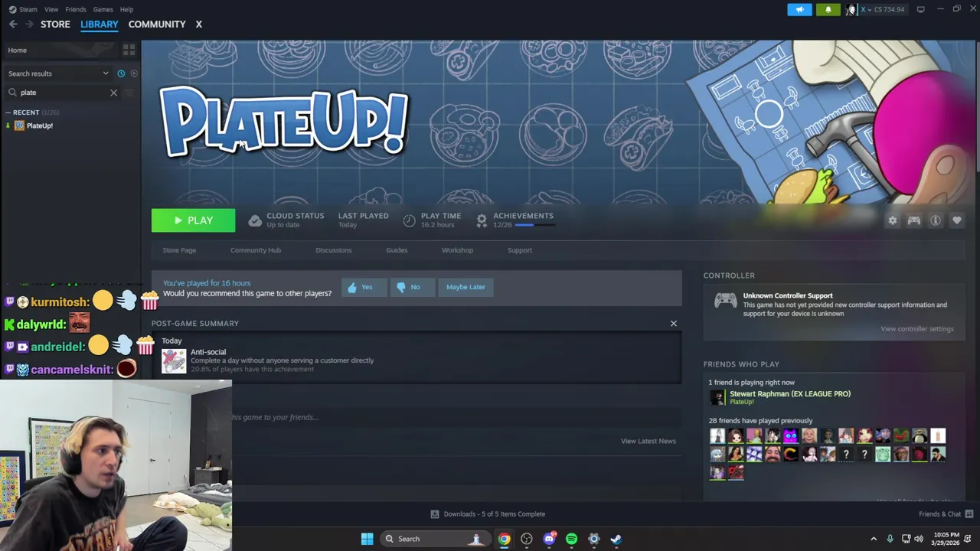This screenshot has width=980, height=551.
Task: Switch to the LIBRARY tab
Action: (100, 24)
